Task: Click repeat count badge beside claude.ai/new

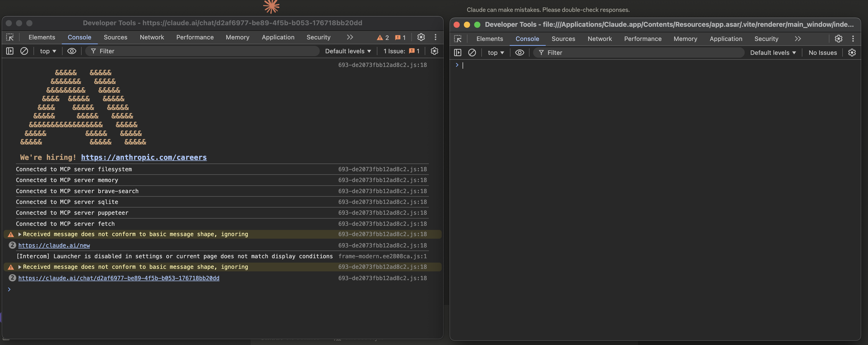Action: point(12,245)
